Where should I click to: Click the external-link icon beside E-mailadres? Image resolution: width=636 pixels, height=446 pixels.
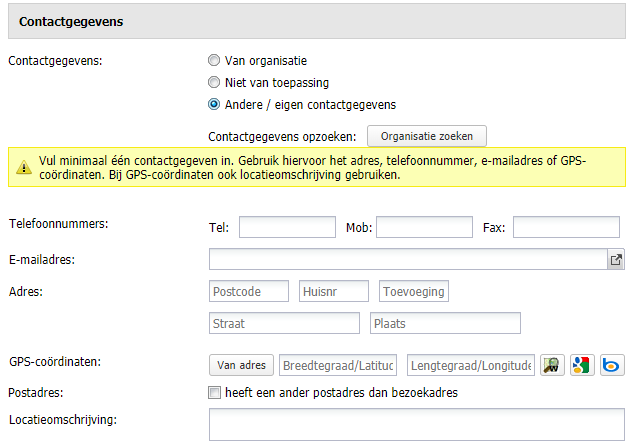[616, 259]
